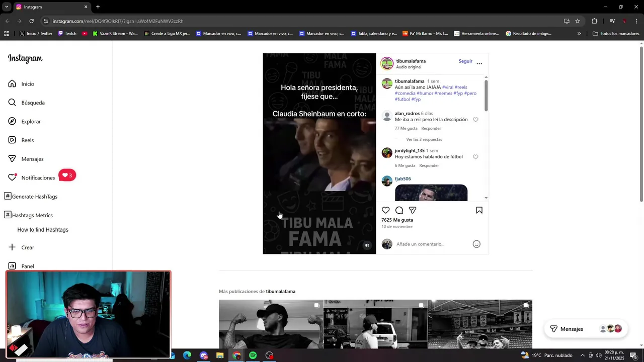Open the tab search dropdown arrow
Image resolution: width=644 pixels, height=362 pixels.
point(6,7)
